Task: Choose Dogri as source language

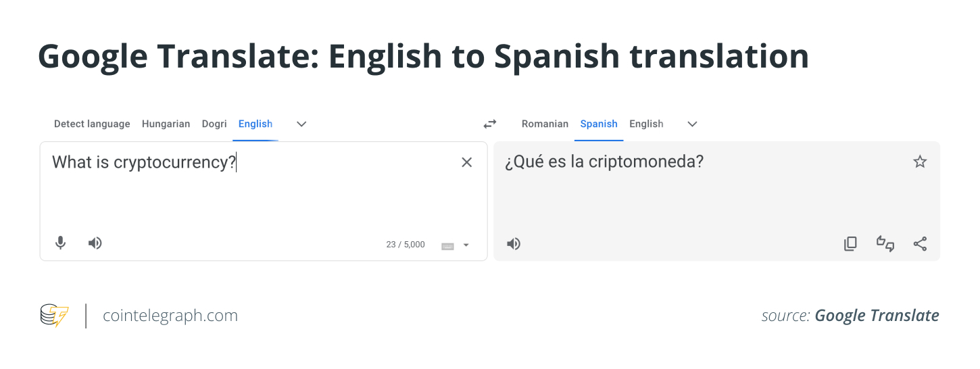Action: 214,124
